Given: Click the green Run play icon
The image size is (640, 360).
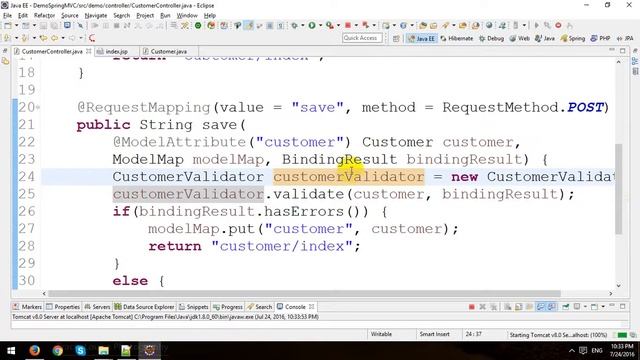Looking at the screenshot, I should [311, 25].
